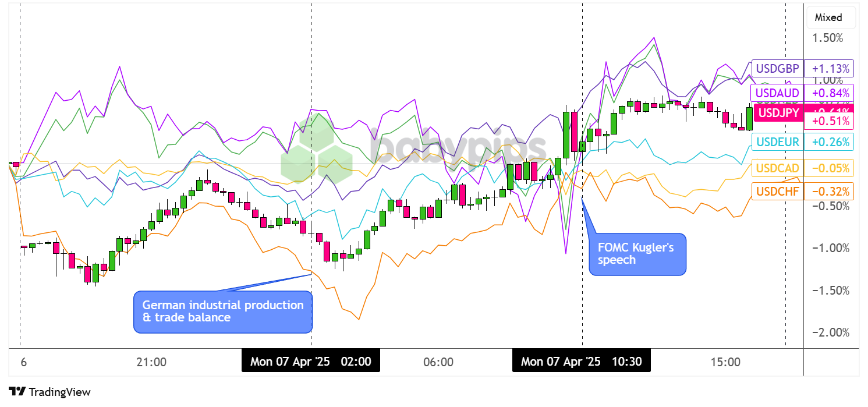Select the USDAUD series label
This screenshot has height=407, width=868.
(776, 93)
